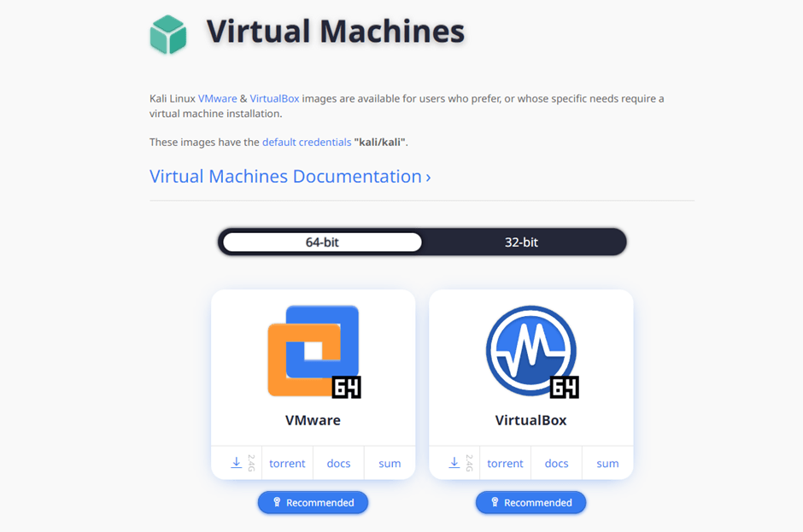Click the 64 badge on VMware logo

pos(346,386)
